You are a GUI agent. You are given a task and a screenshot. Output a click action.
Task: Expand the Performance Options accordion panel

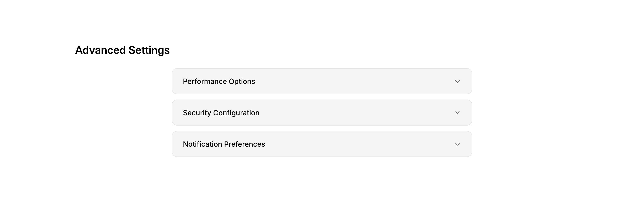322,81
